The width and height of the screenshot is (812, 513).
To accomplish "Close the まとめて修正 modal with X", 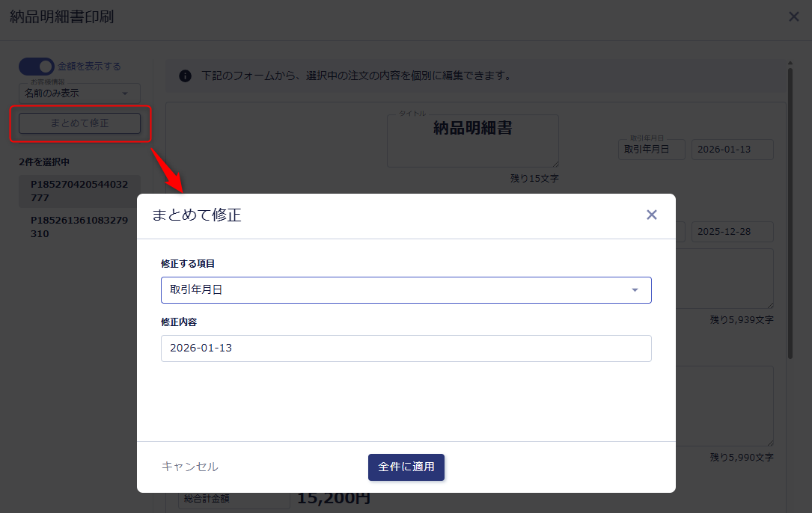I will click(x=651, y=215).
